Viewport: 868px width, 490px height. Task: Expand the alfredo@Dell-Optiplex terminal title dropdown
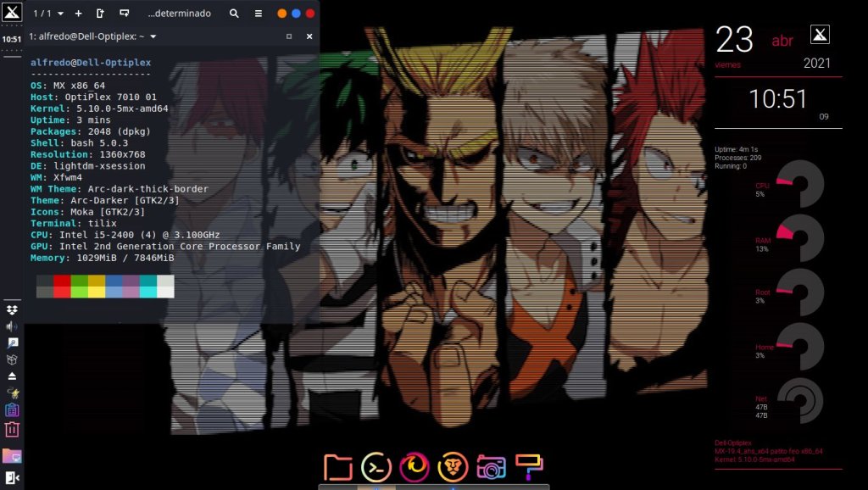[153, 37]
